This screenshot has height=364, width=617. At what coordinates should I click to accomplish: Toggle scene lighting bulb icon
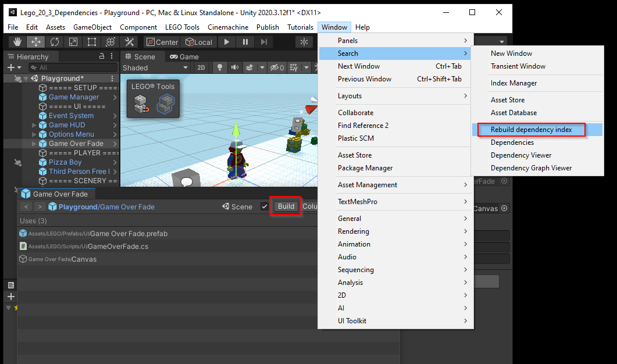tap(220, 67)
